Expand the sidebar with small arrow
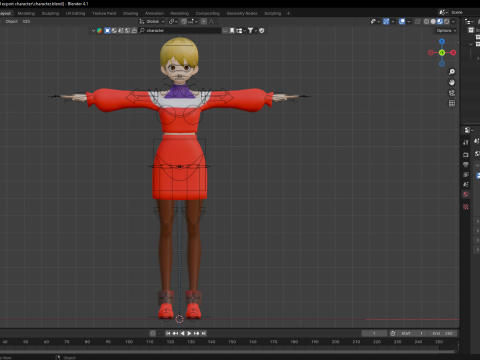Image resolution: width=480 pixels, height=360 pixels. [x=458, y=43]
